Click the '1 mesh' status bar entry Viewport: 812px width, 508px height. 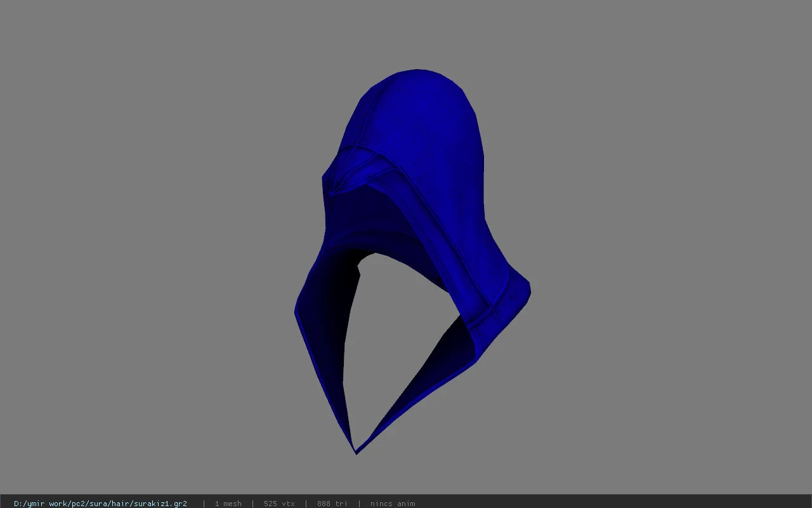coord(228,504)
